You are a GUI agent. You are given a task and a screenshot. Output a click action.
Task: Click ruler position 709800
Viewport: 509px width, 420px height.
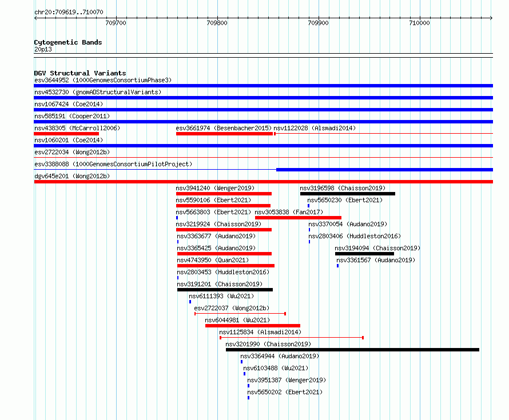click(x=217, y=23)
